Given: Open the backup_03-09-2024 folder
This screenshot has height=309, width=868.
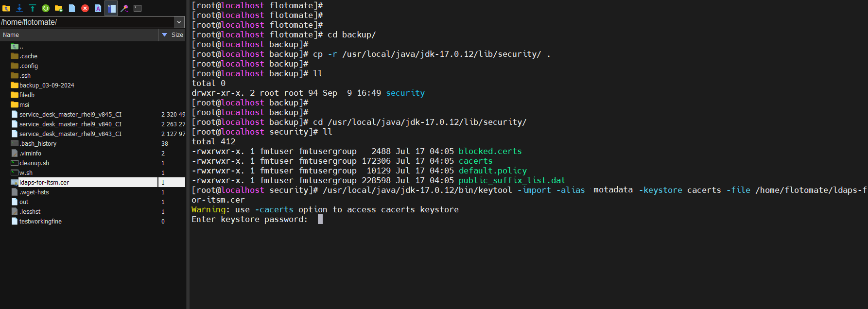Looking at the screenshot, I should click(x=47, y=86).
